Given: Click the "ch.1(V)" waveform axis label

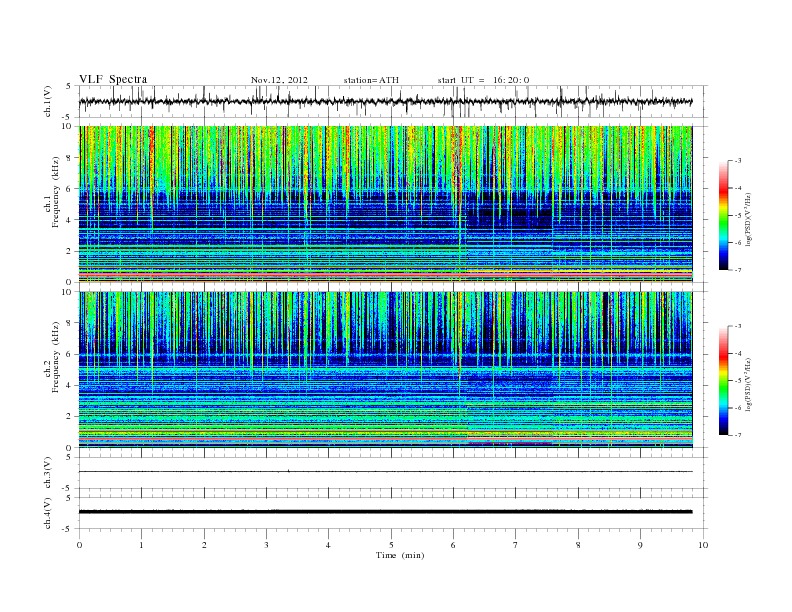Looking at the screenshot, I should pyautogui.click(x=48, y=101).
